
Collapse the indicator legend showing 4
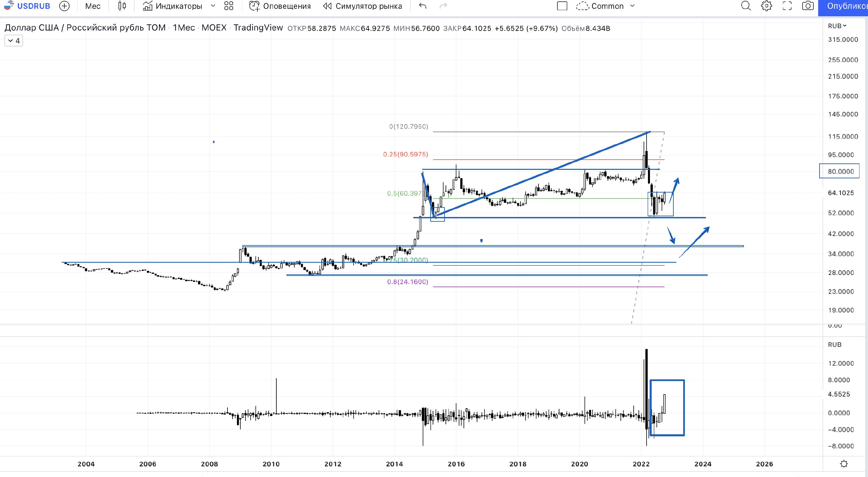[14, 41]
